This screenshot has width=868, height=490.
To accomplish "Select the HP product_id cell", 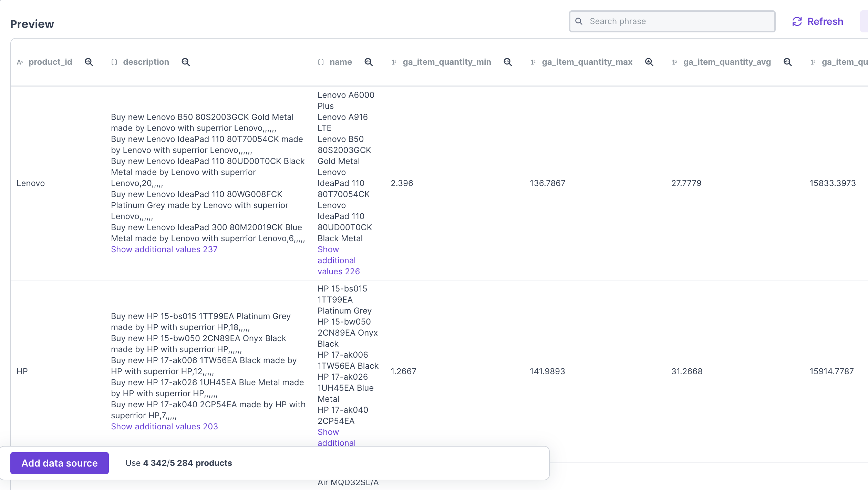I will click(22, 371).
